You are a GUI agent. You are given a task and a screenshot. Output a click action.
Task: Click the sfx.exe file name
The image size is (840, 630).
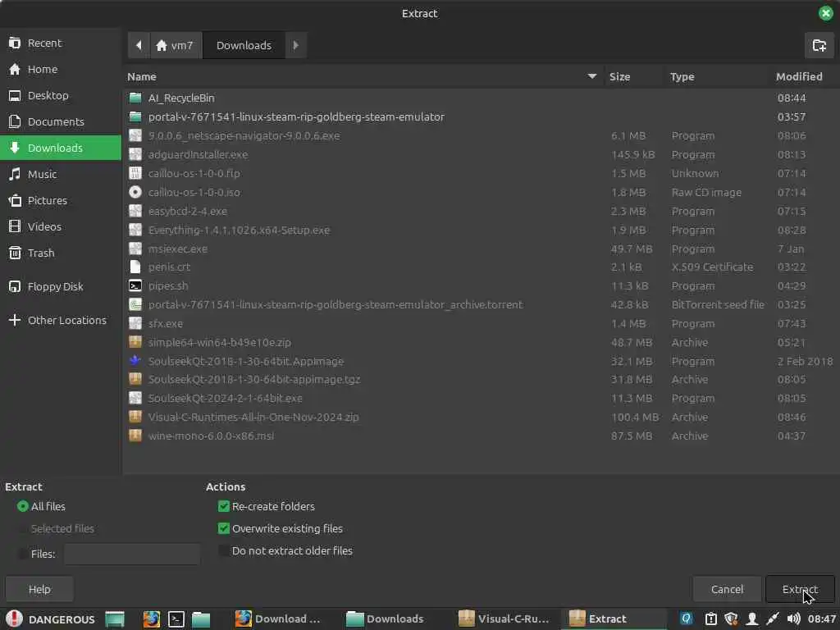[166, 323]
